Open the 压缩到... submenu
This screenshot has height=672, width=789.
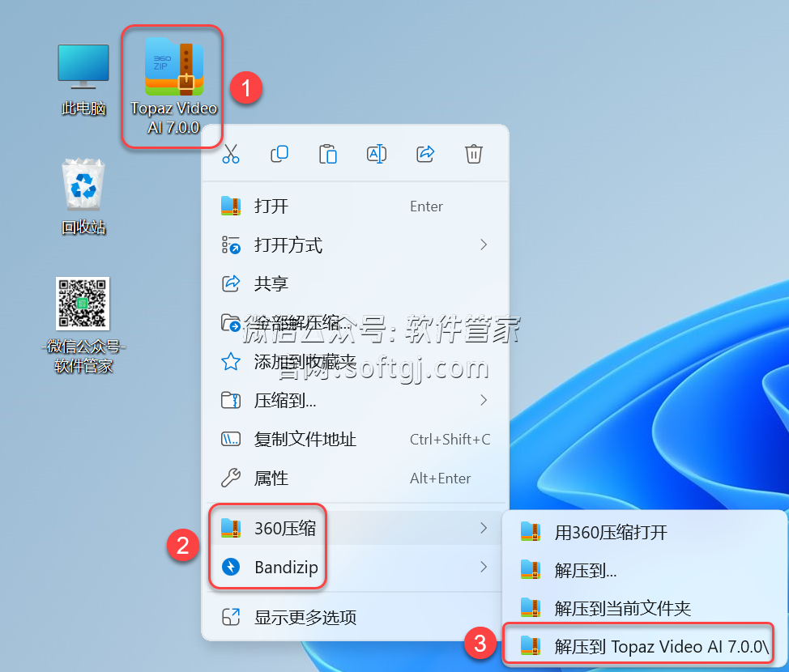[356, 401]
